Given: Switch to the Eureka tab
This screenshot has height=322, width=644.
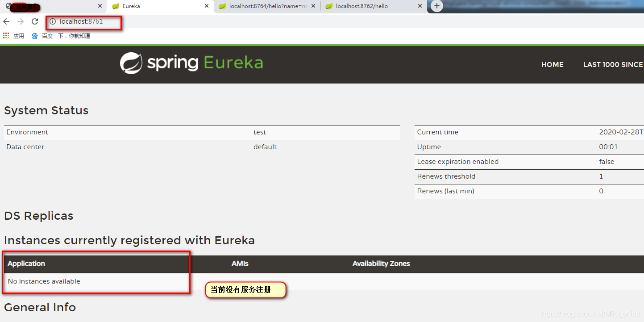Looking at the screenshot, I should click(x=159, y=6).
